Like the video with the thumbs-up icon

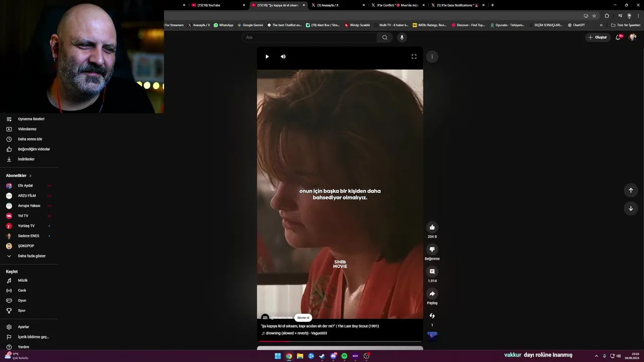point(432,227)
